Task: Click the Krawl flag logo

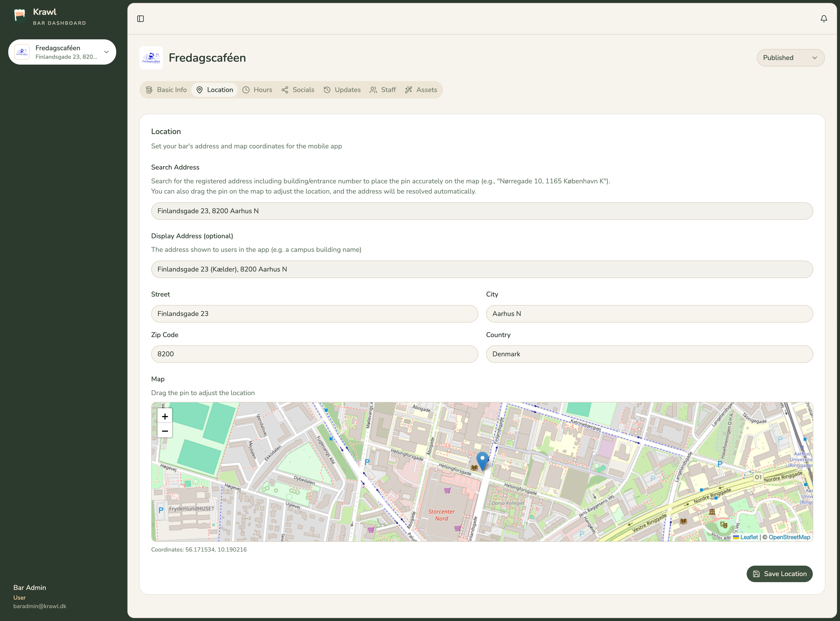Action: (19, 16)
